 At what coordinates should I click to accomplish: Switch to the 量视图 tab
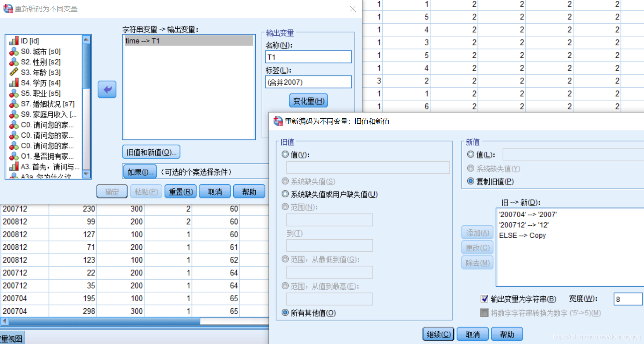12,338
